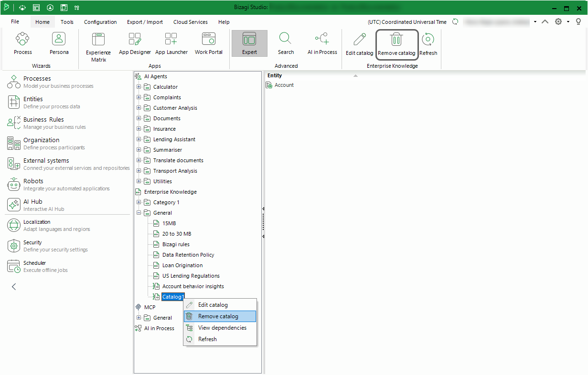Open the Work Portal icon
Screen dimensions: 588x375
click(209, 43)
